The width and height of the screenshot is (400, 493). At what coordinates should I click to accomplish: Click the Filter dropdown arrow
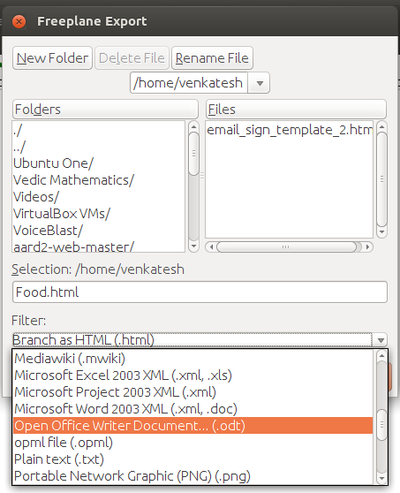point(380,340)
